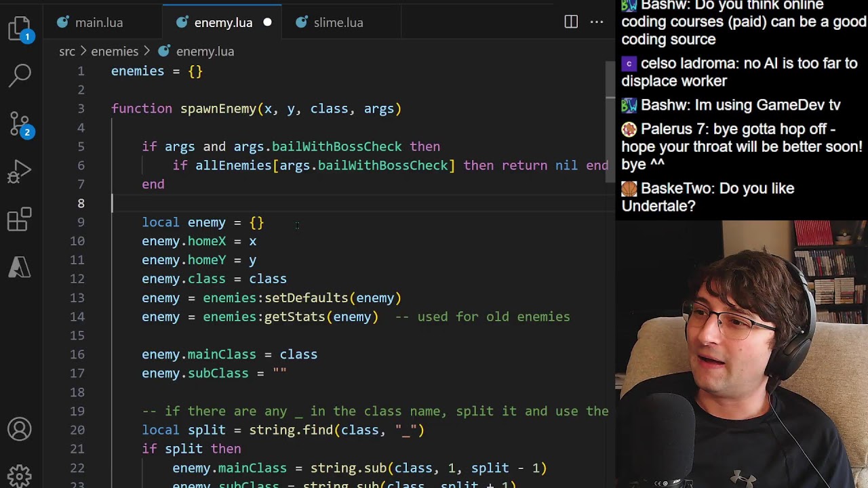This screenshot has height=488, width=868.
Task: Click the comment on line 19
Action: pos(375,411)
